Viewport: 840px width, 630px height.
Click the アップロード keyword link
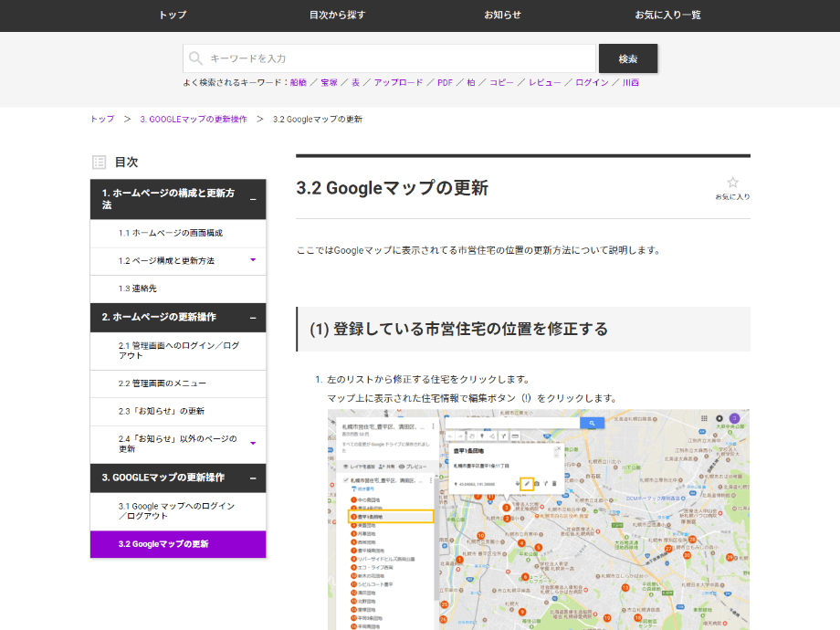398,82
